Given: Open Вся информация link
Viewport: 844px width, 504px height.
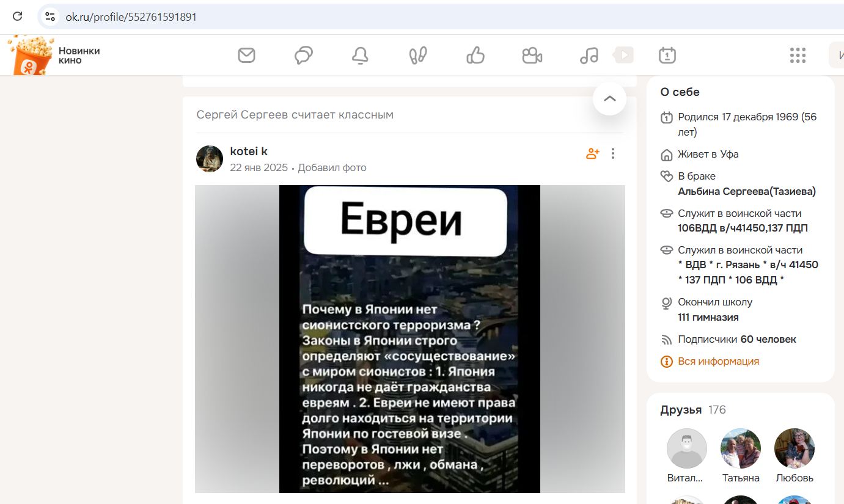Looking at the screenshot, I should tap(719, 361).
